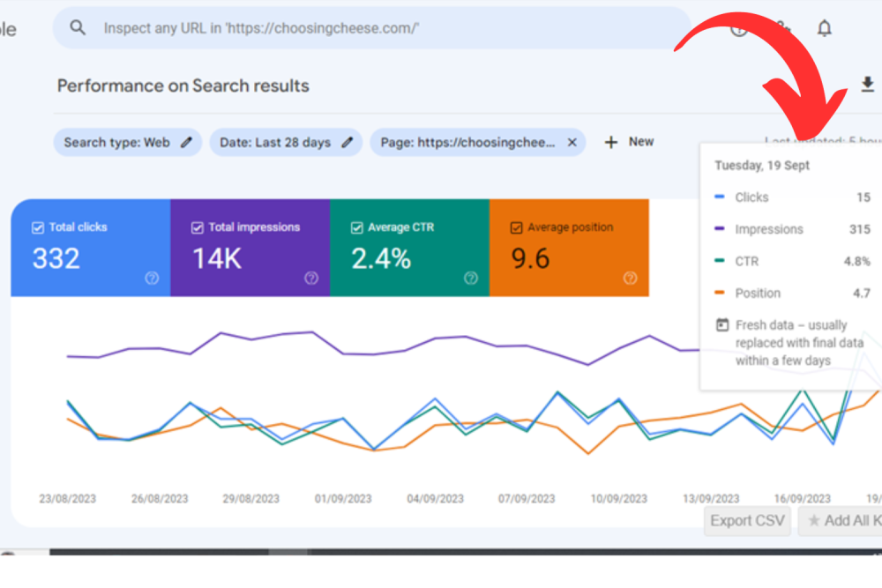Open the Search type: Web filter
Image resolution: width=882 pixels, height=588 pixels.
click(116, 142)
